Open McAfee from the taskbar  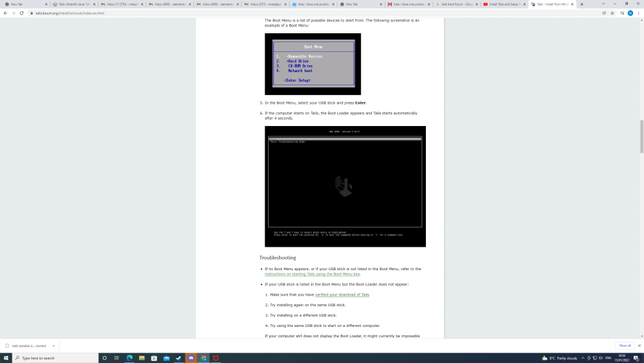215,358
